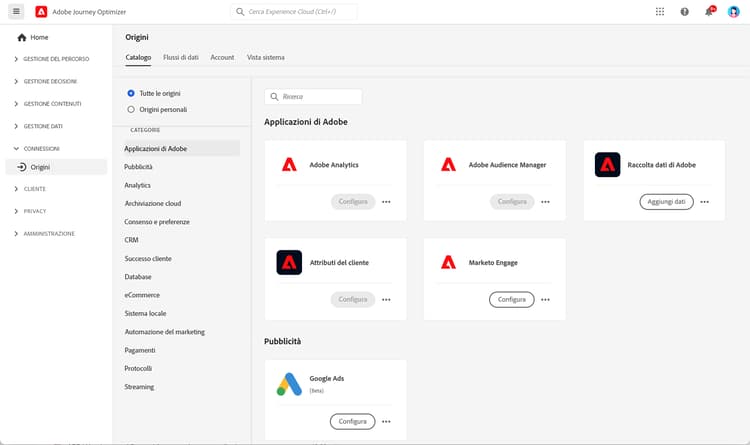Select the Origini personali radio button

pyautogui.click(x=131, y=110)
